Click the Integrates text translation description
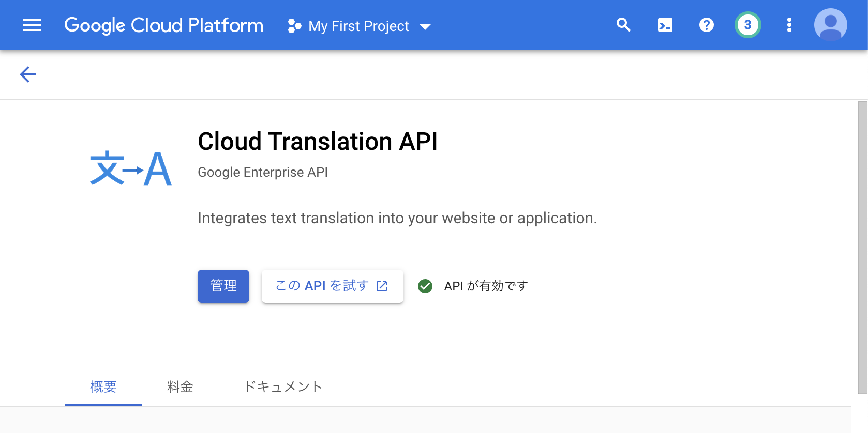Viewport: 868px width, 433px height. [397, 218]
